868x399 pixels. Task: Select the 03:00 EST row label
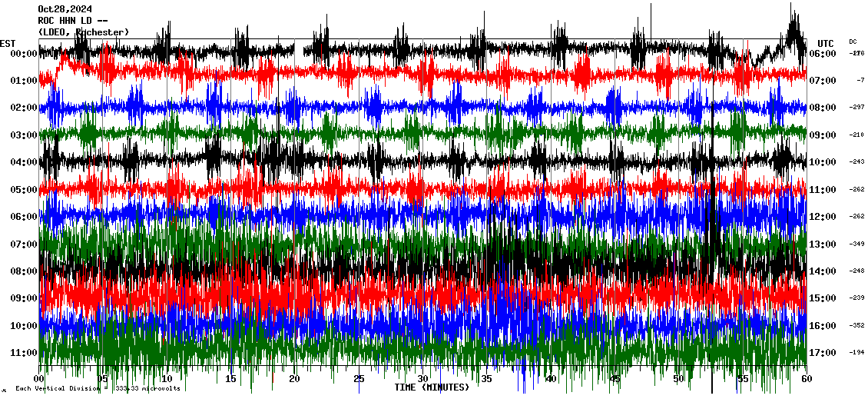click(x=24, y=135)
